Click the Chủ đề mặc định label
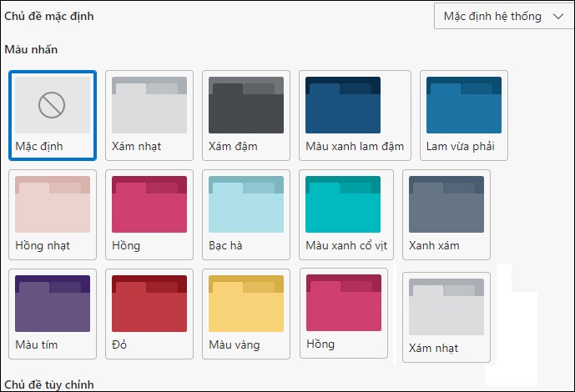575x392 pixels. click(x=48, y=16)
